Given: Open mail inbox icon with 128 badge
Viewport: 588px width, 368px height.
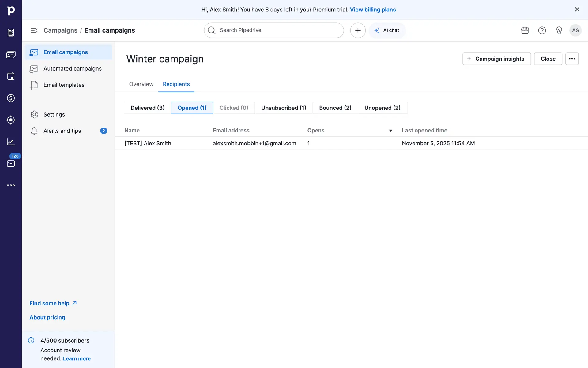Looking at the screenshot, I should 11,163.
